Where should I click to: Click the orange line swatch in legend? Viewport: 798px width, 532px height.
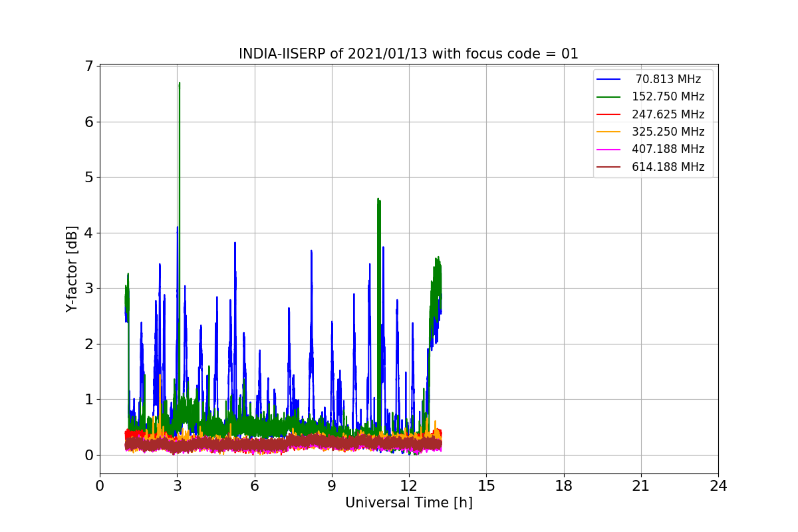click(608, 132)
